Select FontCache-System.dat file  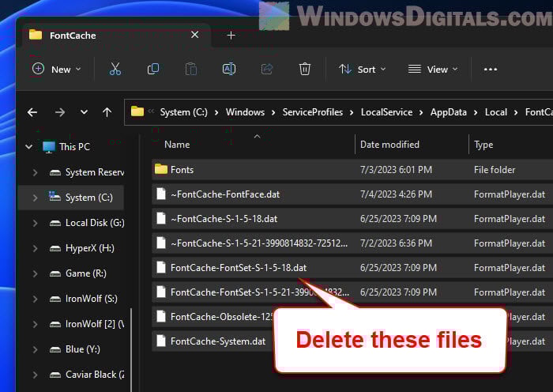tap(213, 341)
